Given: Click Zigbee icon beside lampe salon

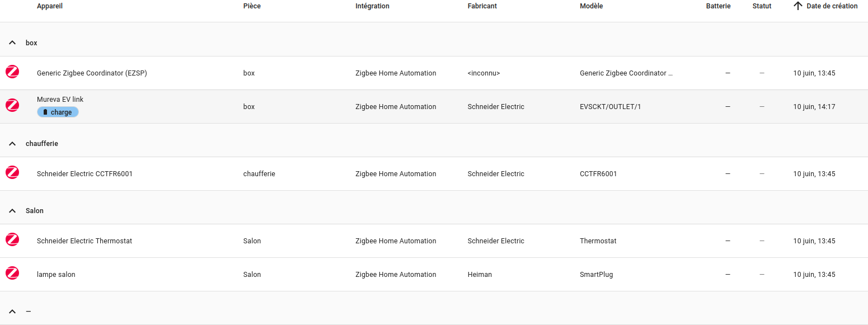Looking at the screenshot, I should [12, 273].
